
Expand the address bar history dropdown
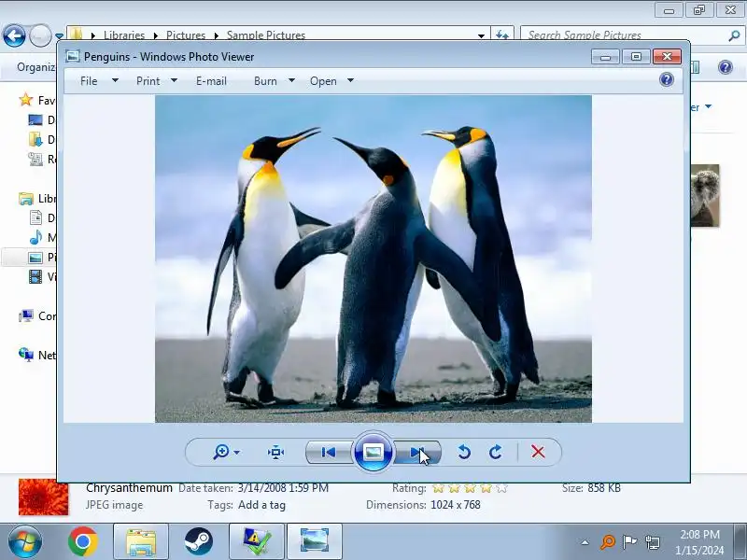point(481,35)
